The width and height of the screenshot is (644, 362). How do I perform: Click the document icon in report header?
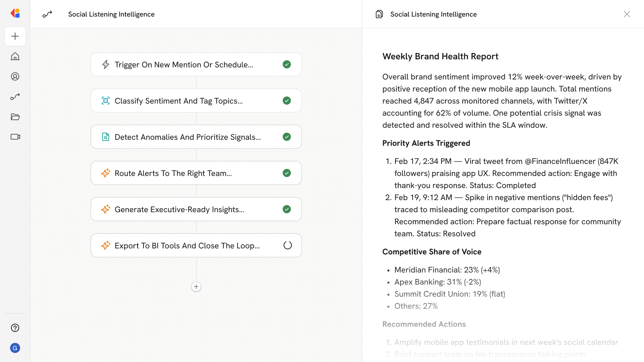(379, 14)
